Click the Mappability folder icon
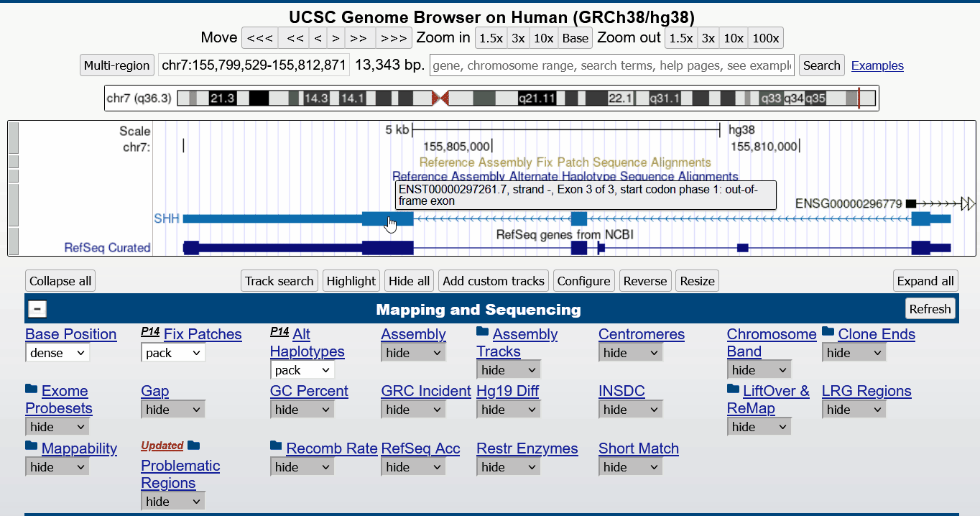This screenshot has height=516, width=980. click(32, 446)
